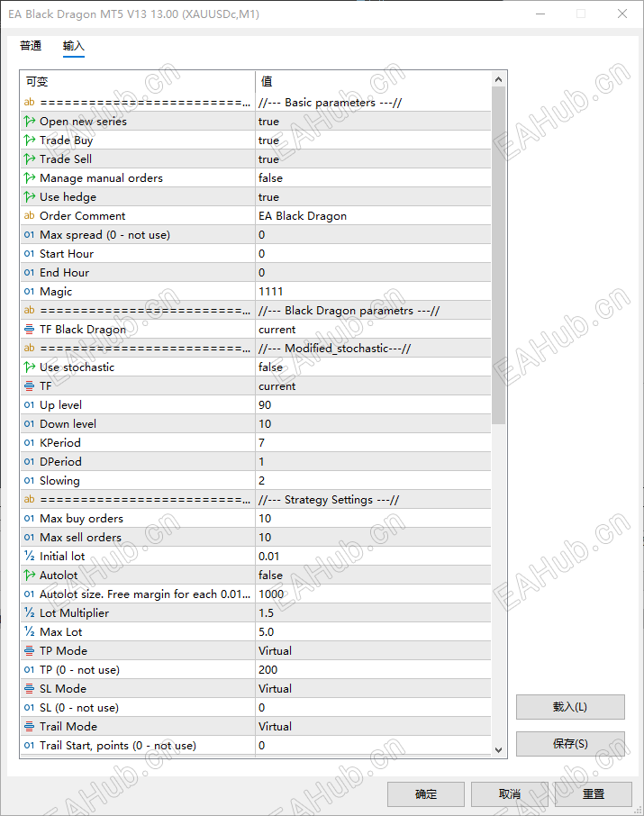Screen dimensions: 644x816
Task: Click the boolean icon beside Trade Buy
Action: [x=30, y=140]
